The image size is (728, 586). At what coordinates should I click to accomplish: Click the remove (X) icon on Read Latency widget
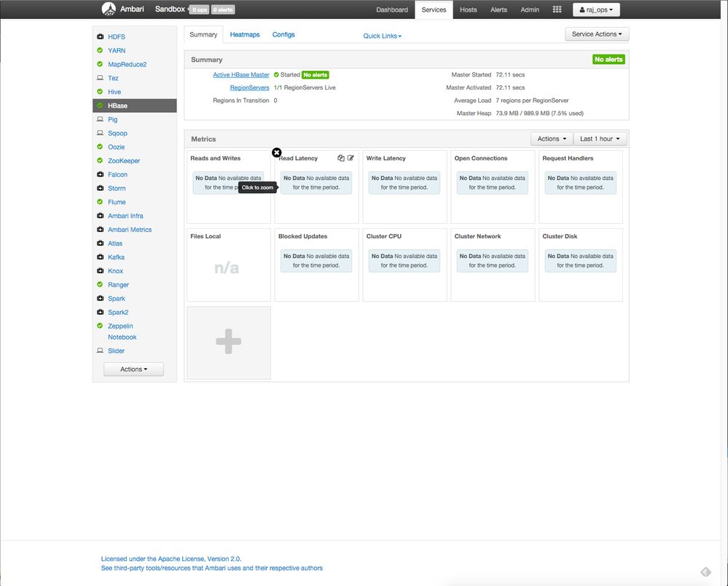coord(277,152)
